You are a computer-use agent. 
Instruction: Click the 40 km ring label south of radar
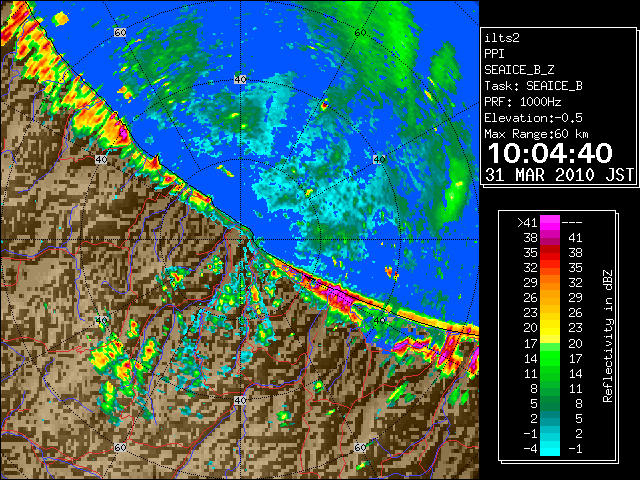pyautogui.click(x=240, y=400)
